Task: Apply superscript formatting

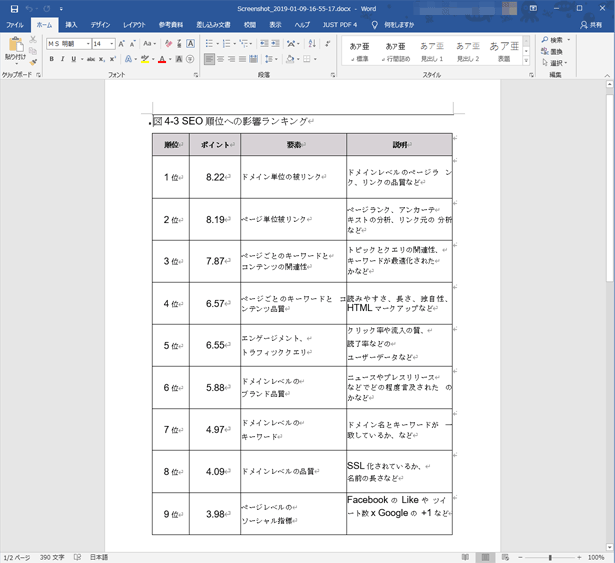Action: pos(113,59)
